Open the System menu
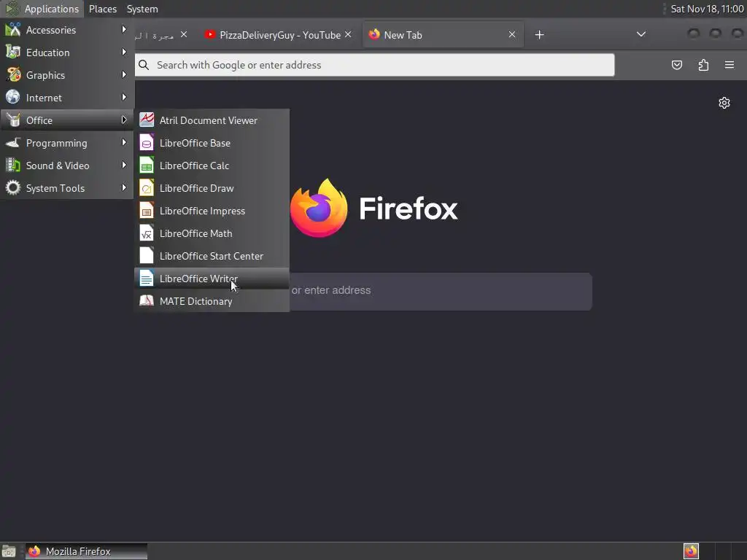 (142, 9)
